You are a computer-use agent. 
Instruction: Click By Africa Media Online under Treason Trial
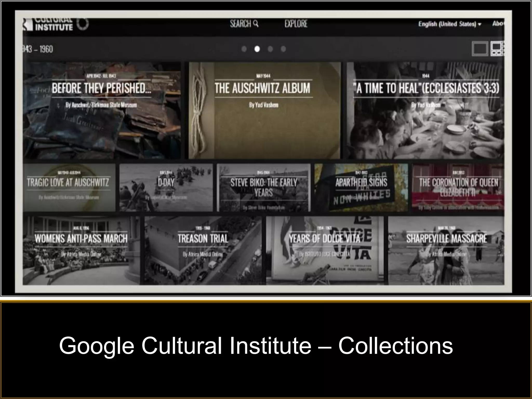(x=203, y=254)
